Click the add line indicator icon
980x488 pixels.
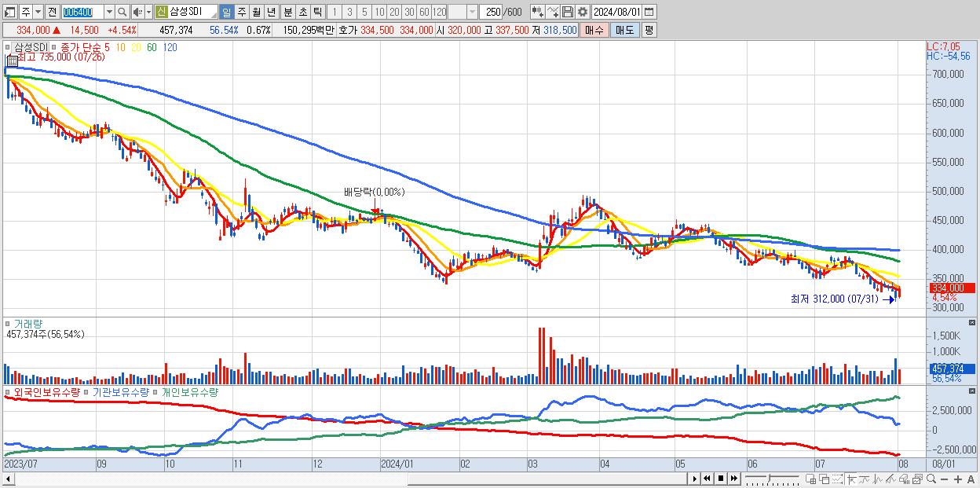pos(553,13)
